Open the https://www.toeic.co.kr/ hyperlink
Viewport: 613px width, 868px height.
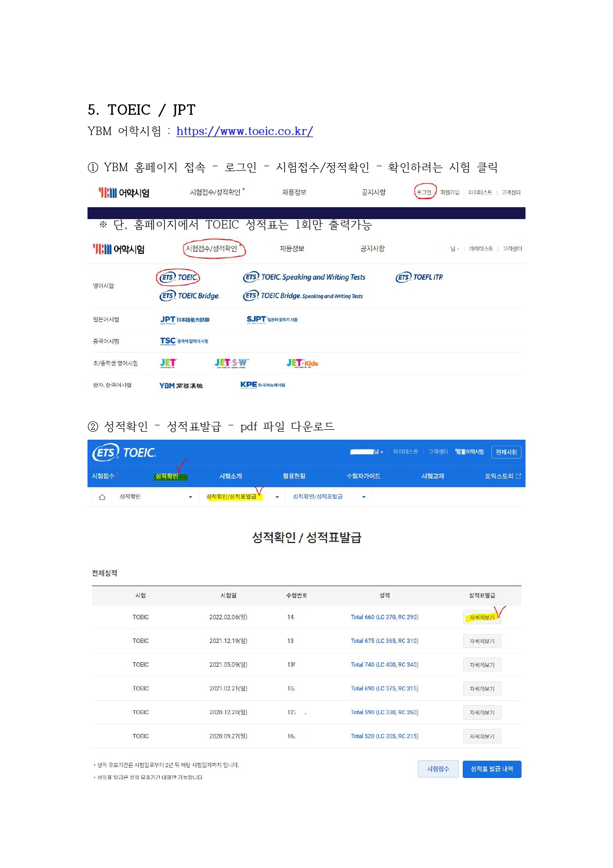click(245, 131)
